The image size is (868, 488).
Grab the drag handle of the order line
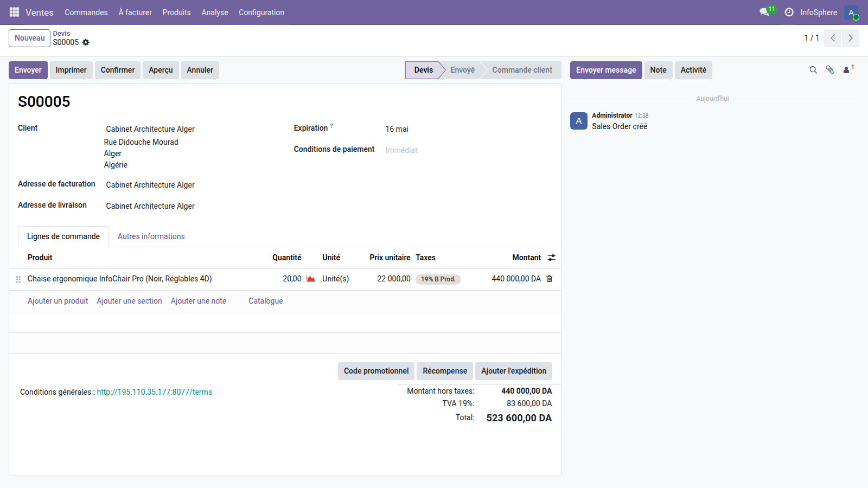pyautogui.click(x=18, y=279)
